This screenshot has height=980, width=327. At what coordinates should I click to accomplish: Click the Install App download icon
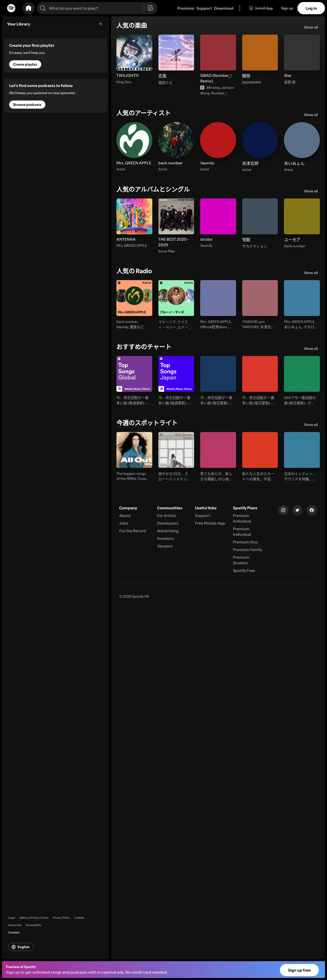tap(251, 8)
